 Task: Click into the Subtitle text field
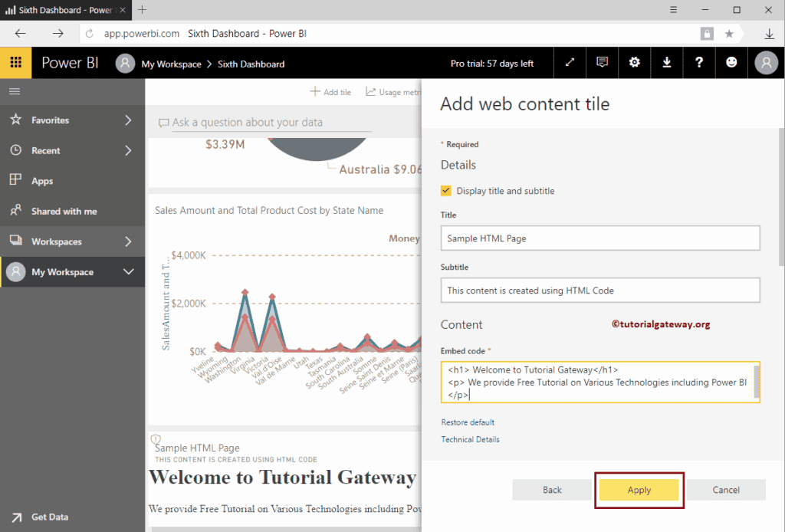599,291
